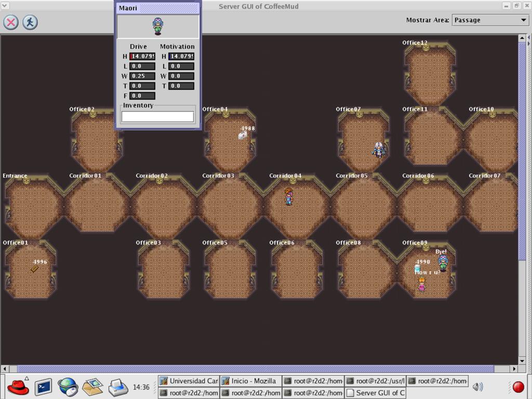Open the mail client panel icon

[x=92, y=387]
